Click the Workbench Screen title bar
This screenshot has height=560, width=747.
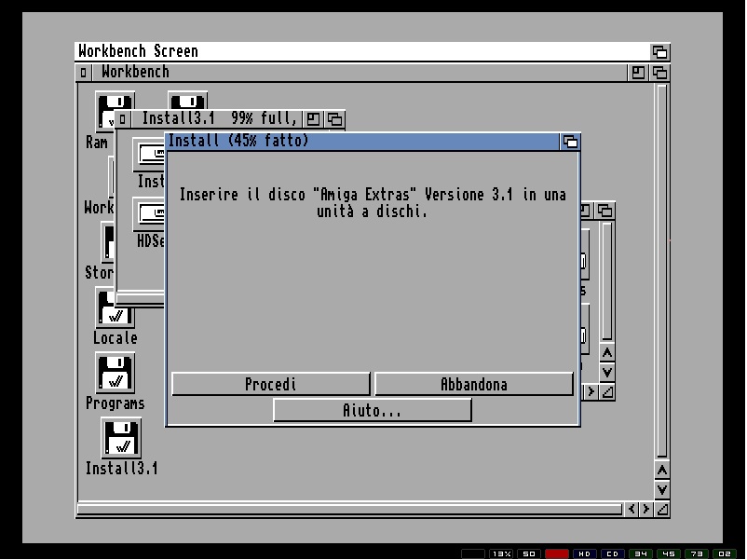(362, 51)
